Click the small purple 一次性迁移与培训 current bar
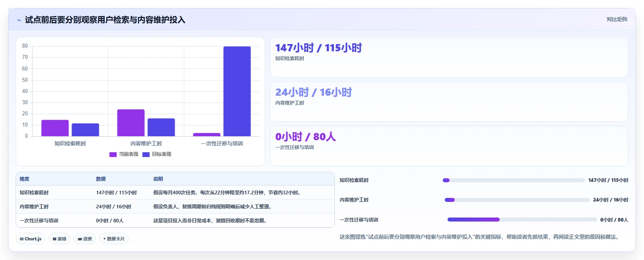 tap(207, 135)
